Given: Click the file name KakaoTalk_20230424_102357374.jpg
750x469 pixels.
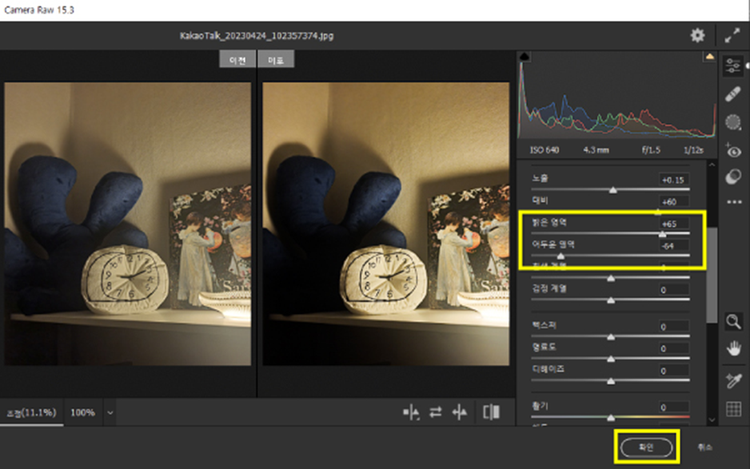Looking at the screenshot, I should 256,36.
